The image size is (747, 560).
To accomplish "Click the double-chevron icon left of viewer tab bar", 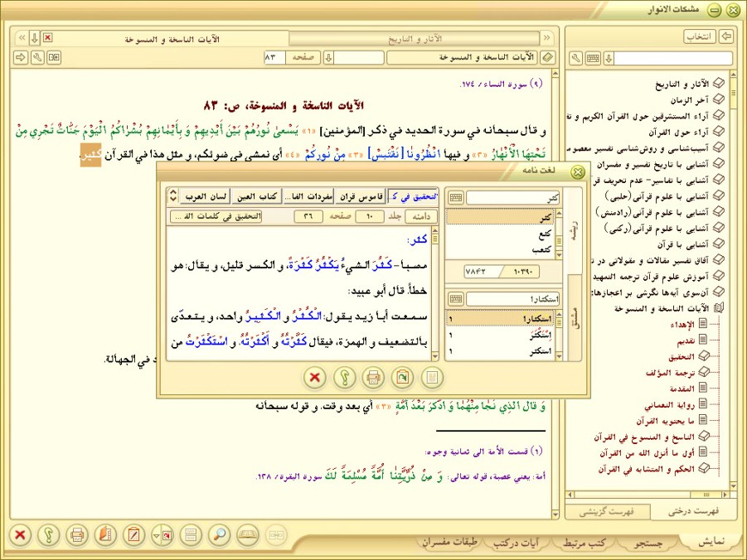I will click(x=22, y=37).
